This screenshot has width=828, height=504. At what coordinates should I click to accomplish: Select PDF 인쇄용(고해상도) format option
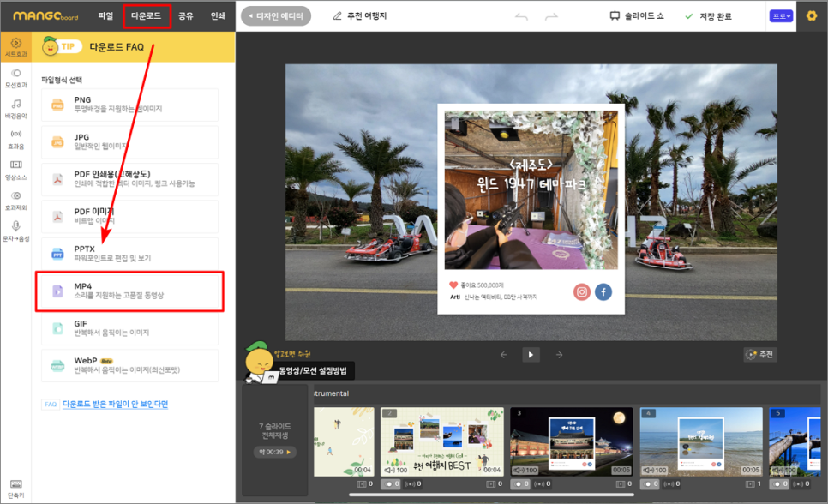(x=130, y=179)
